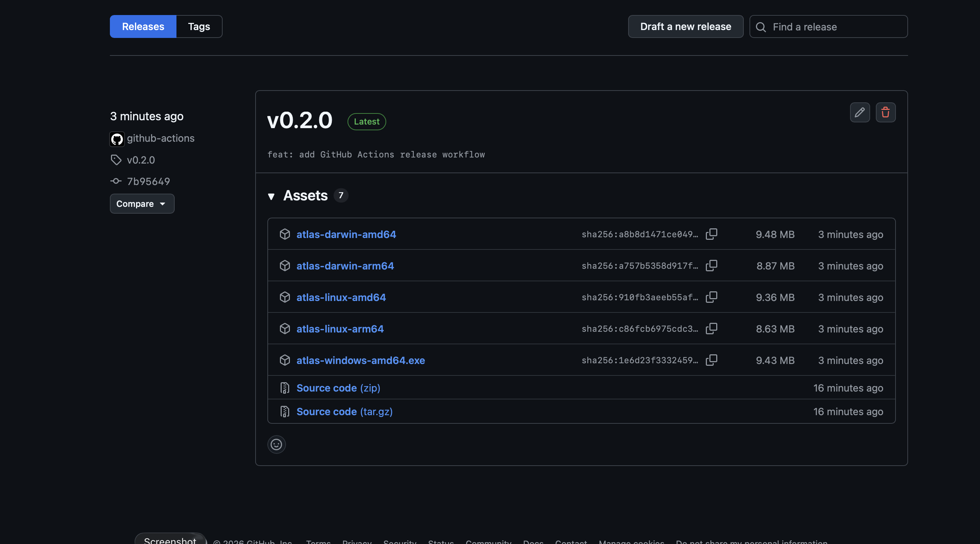Viewport: 980px width, 544px height.
Task: Select hash sha256:a8b8d1471ce049…
Action: pos(640,234)
